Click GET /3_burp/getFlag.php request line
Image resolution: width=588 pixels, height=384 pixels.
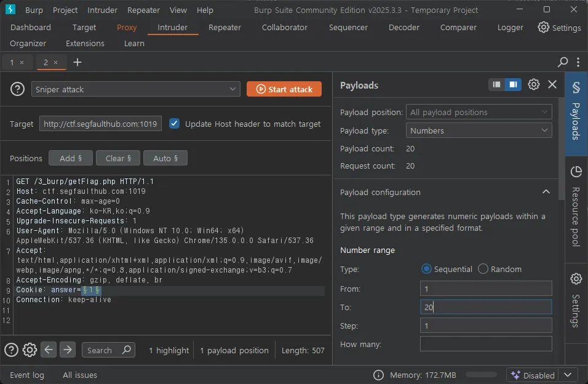click(x=85, y=182)
